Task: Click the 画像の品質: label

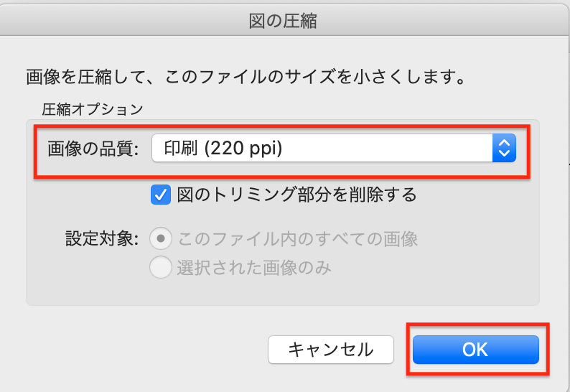Action: pos(93,149)
